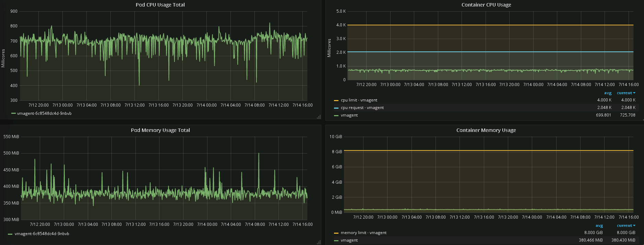Click the green color line in Pod Memory Usage Total legend

[x=10, y=234]
